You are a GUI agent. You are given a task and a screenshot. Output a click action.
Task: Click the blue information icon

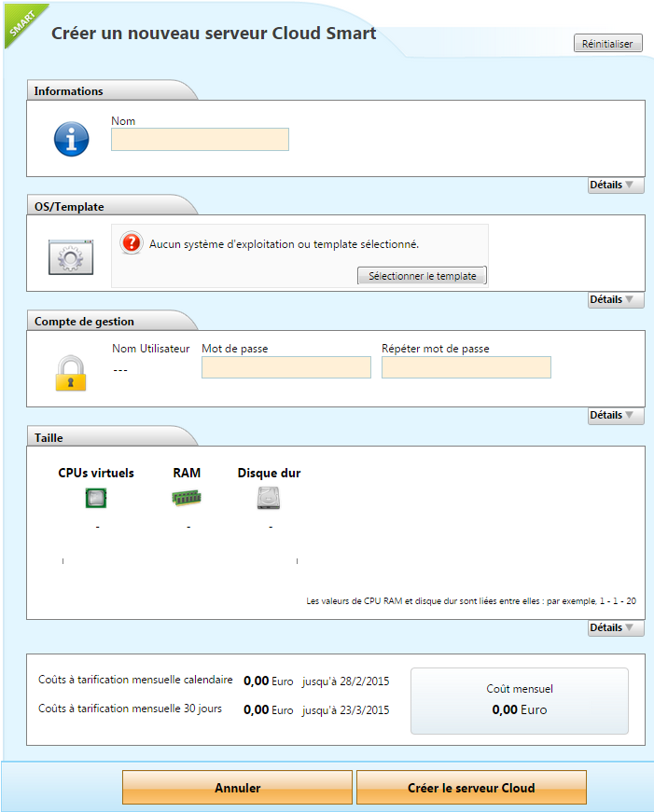click(72, 139)
